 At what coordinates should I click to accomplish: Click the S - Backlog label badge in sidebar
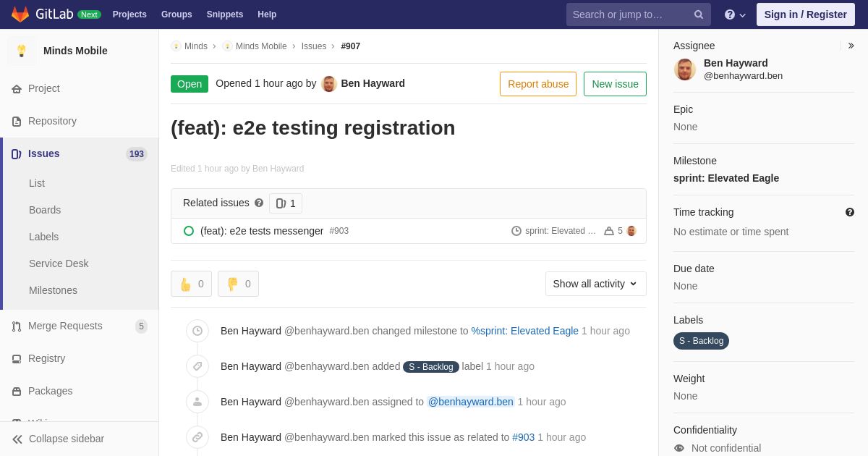(x=701, y=341)
